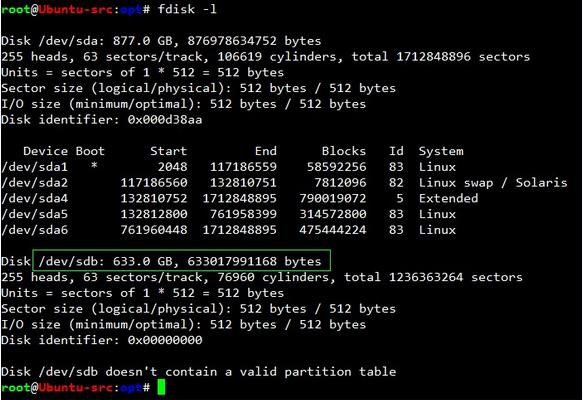The image size is (583, 400).
Task: Click end value 117186559
Action: [243, 167]
